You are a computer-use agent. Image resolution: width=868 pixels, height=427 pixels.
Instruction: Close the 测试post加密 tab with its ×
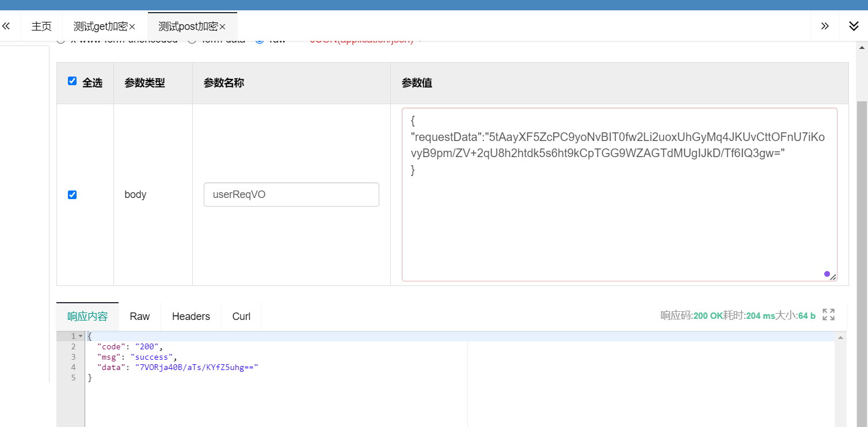coord(222,26)
